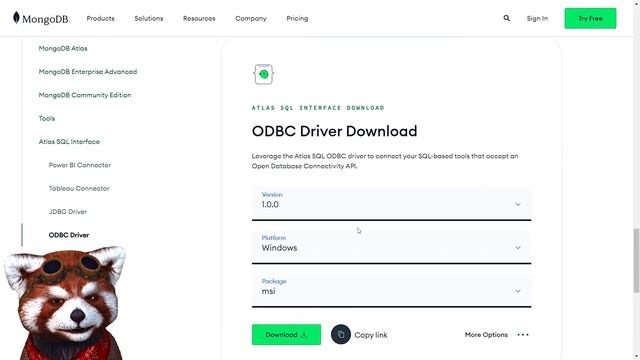Screen dimensions: 640x360
Task: Expand the Version 1.0.0 dropdown
Action: pyautogui.click(x=391, y=204)
